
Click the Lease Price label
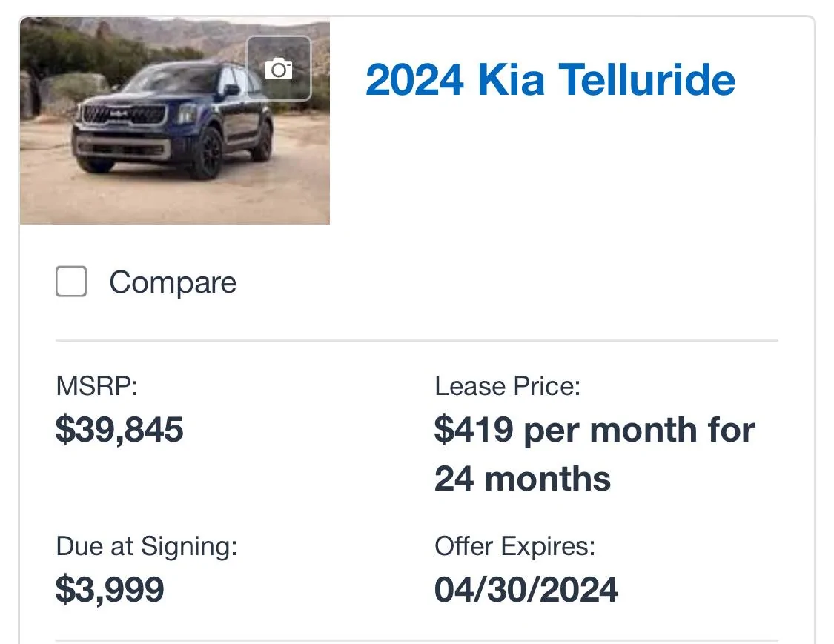507,386
